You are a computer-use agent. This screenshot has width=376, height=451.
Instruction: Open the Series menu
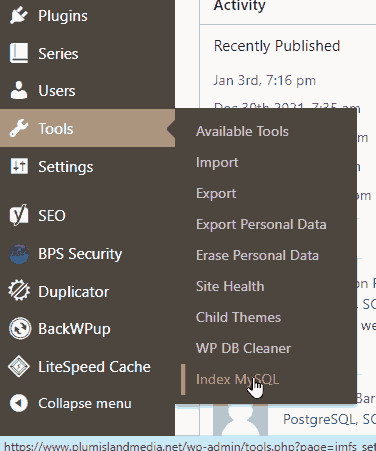point(58,54)
